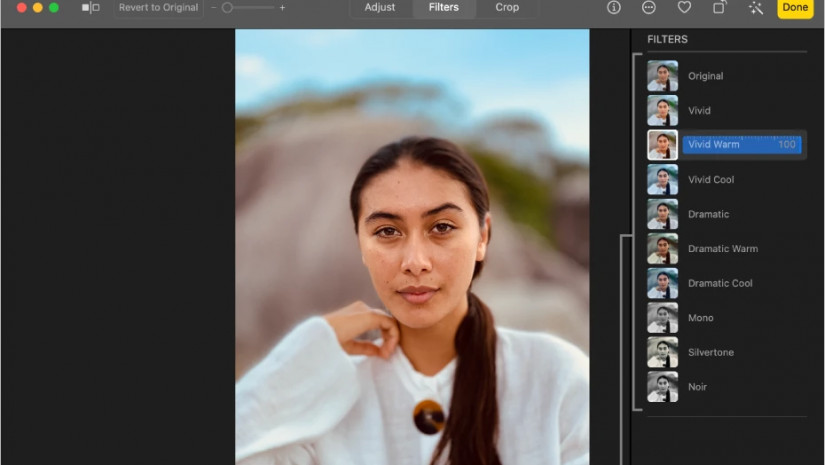Image resolution: width=825 pixels, height=465 pixels.
Task: Switch to the Filters tab
Action: 444,7
